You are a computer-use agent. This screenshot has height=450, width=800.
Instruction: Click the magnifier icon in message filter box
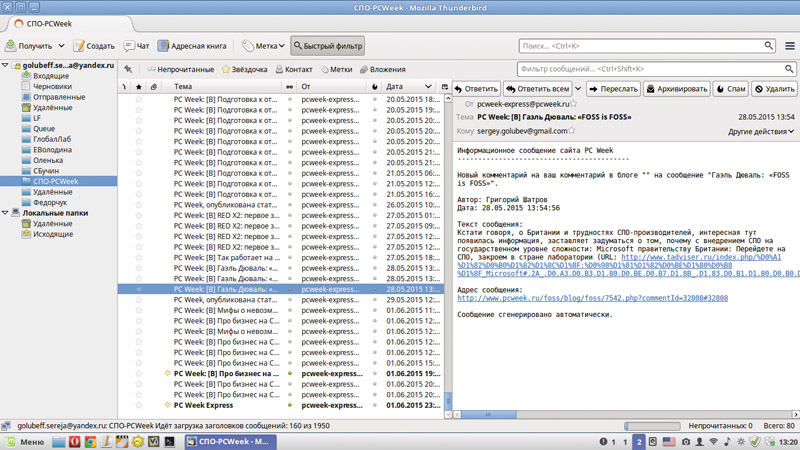(789, 68)
